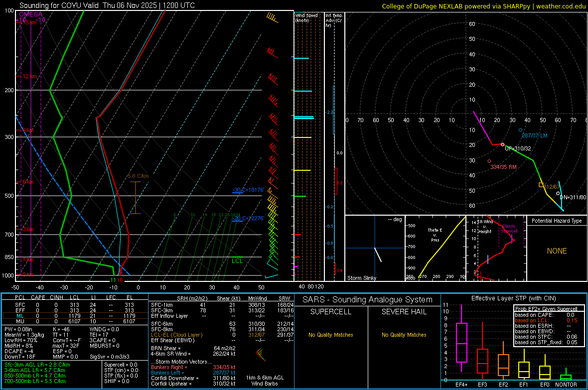
Task: Click the weather.cod.edu NEXLAB credit text
Action: point(483,6)
